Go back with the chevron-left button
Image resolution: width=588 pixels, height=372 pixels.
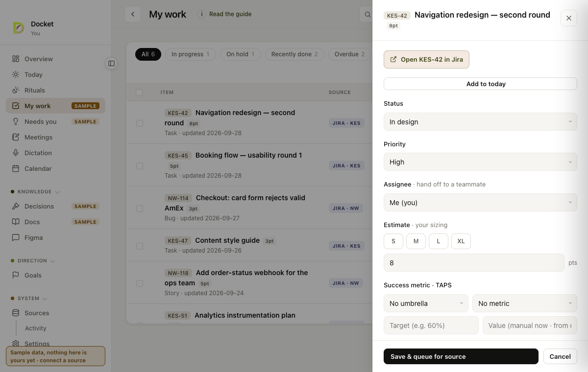point(133,14)
